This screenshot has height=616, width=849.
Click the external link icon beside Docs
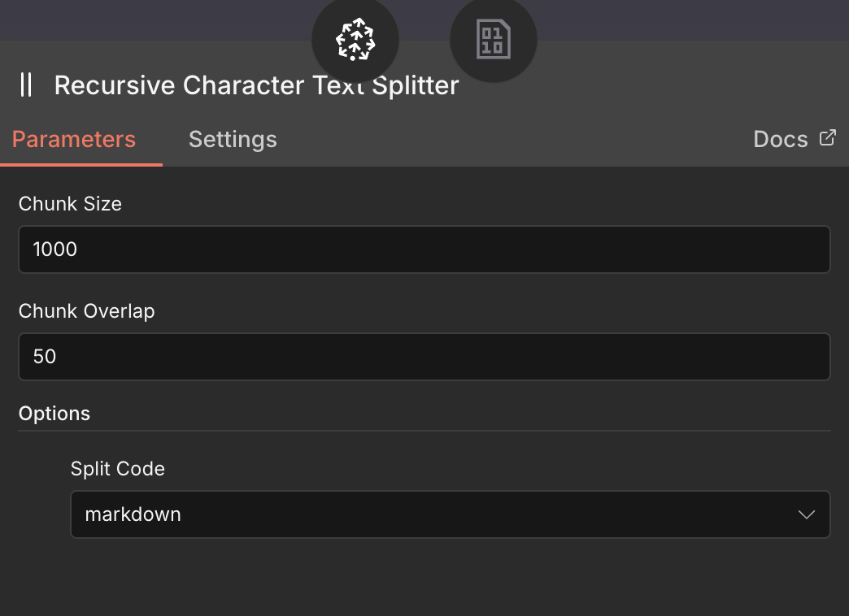tap(828, 137)
